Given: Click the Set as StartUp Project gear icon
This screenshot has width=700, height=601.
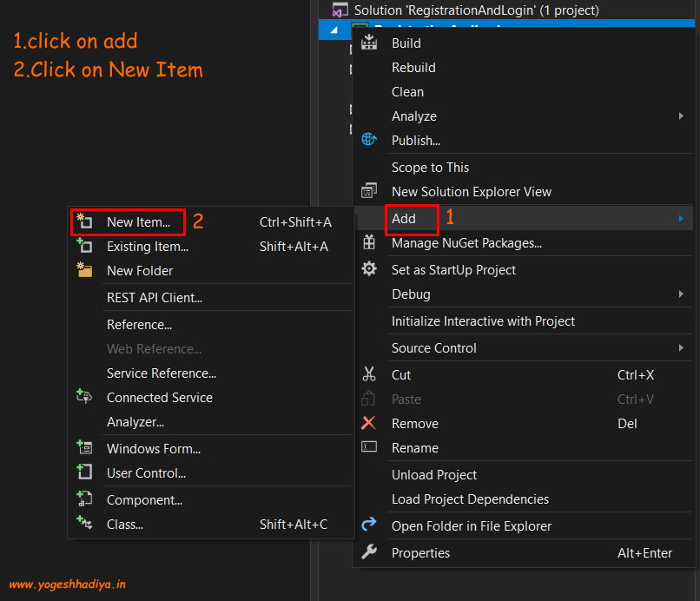Looking at the screenshot, I should 369,270.
